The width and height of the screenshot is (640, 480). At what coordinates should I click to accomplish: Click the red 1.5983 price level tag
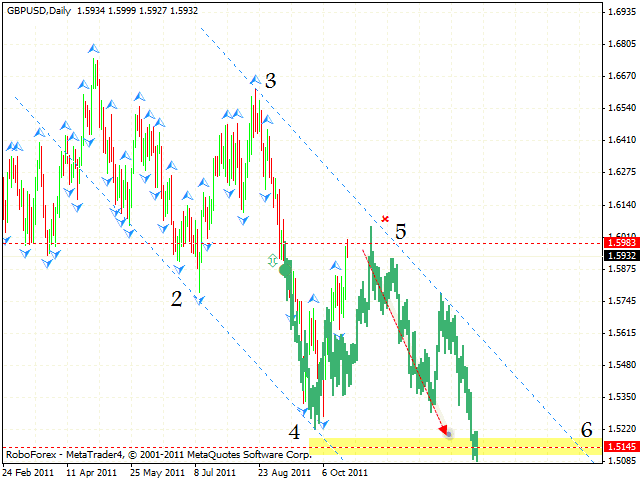point(622,243)
